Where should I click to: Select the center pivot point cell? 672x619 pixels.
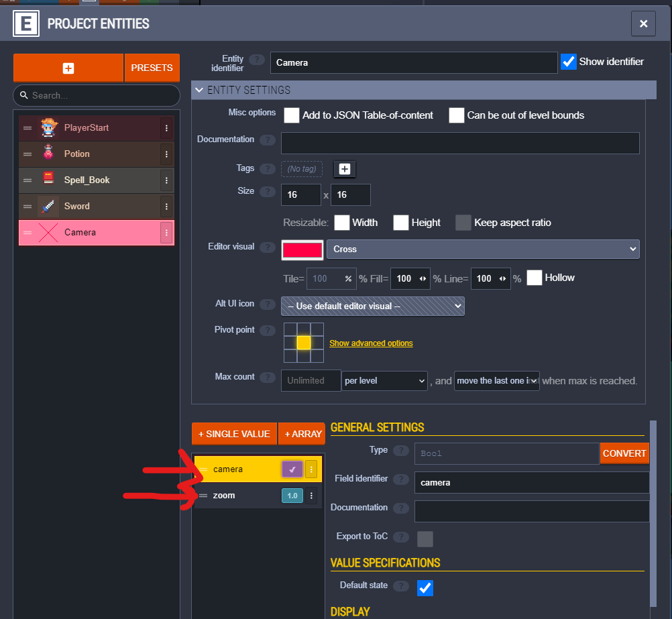click(304, 343)
